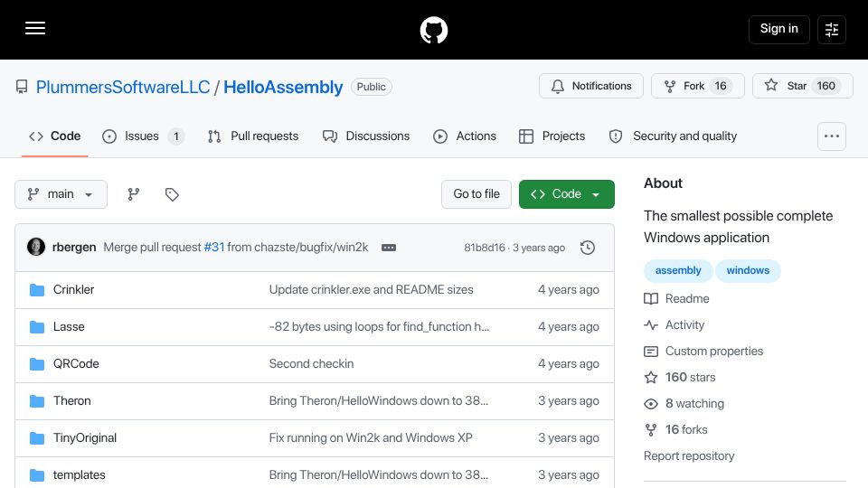This screenshot has width=868, height=488.
Task: Open commit 81b8d16
Action: [x=485, y=248]
